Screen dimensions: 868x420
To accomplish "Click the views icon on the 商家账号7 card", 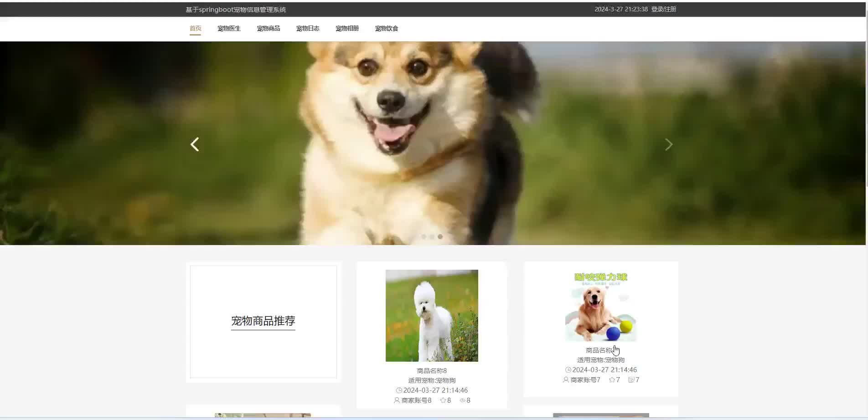I will tap(631, 380).
